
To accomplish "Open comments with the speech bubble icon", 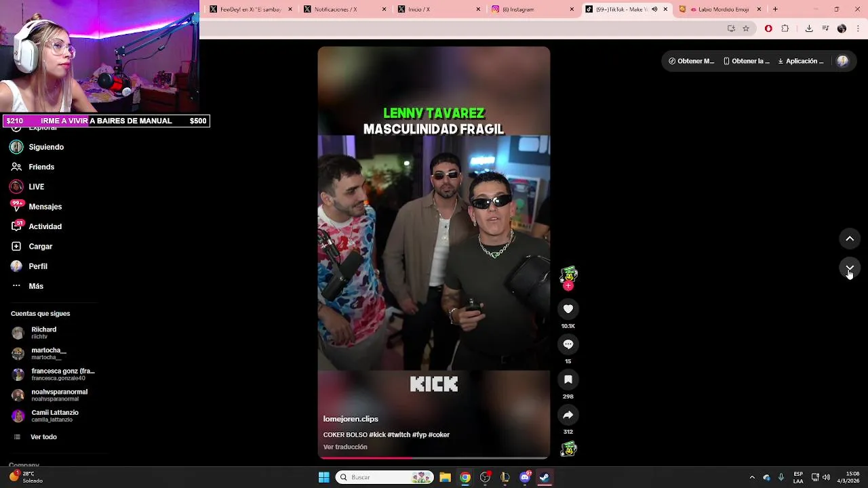I will tap(568, 344).
